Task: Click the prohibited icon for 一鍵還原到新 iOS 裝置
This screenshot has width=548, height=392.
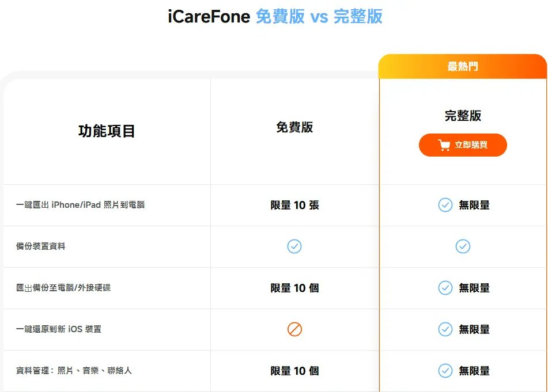Action: 294,329
